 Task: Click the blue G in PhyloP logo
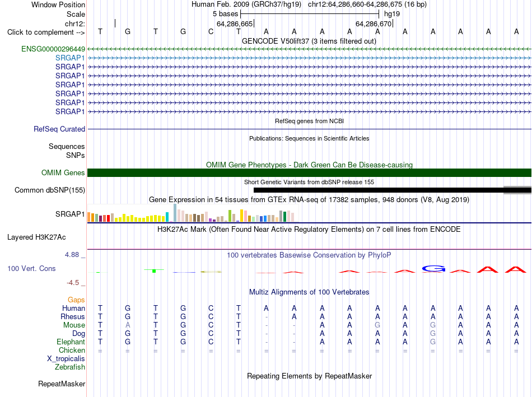433,269
